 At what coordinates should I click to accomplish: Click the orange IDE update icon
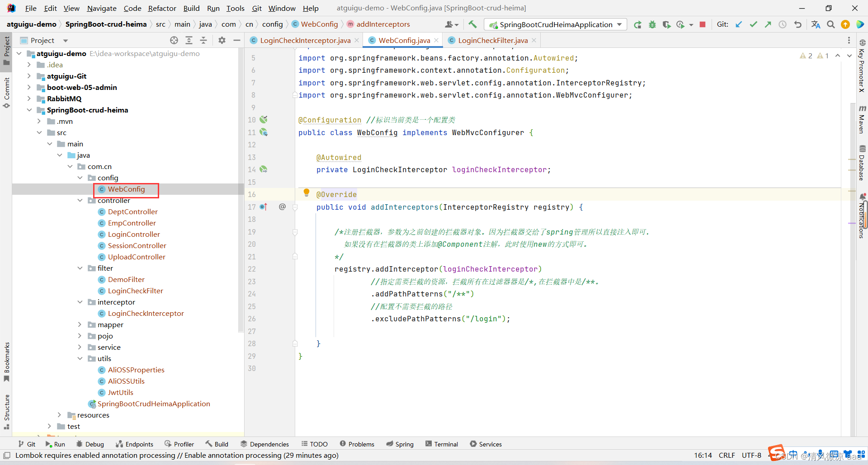845,24
